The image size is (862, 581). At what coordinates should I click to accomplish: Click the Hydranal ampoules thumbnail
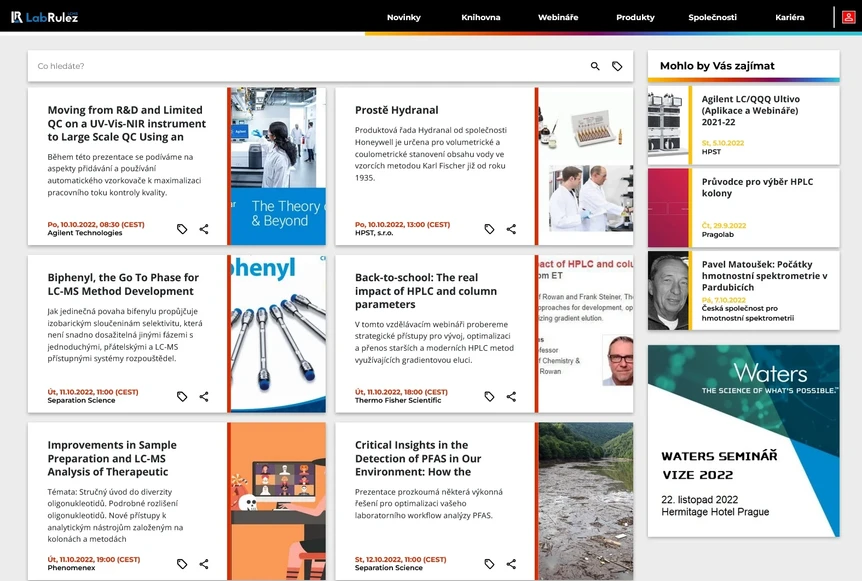click(x=585, y=166)
